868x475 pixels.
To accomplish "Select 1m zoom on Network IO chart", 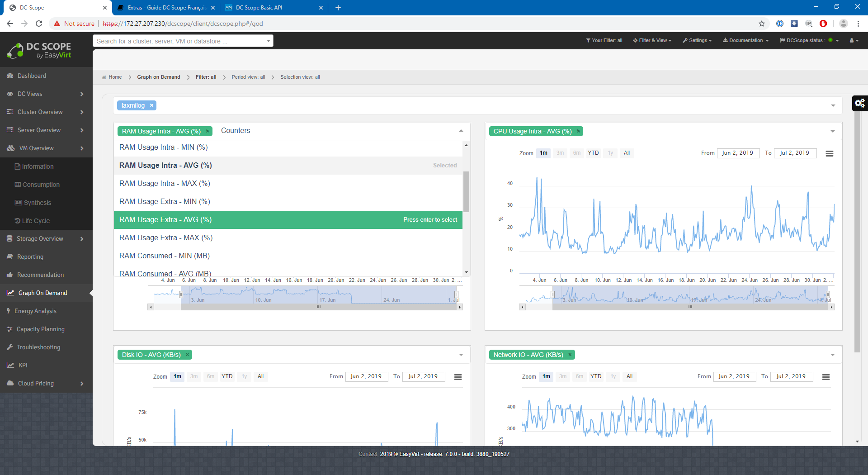I will pos(546,376).
